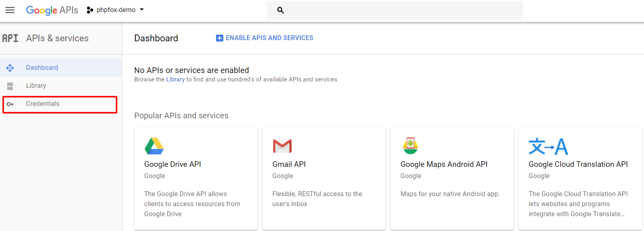Open the phpfox-demo project dropdown
Viewport: 644px width, 231px height.
[x=116, y=10]
